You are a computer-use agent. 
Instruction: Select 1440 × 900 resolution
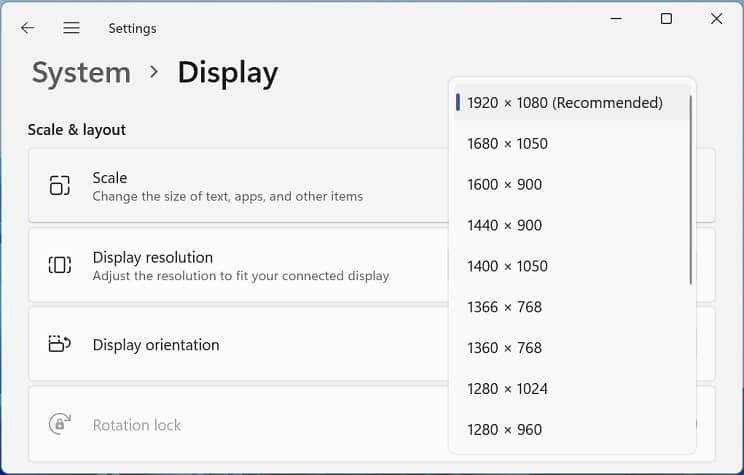pos(572,225)
